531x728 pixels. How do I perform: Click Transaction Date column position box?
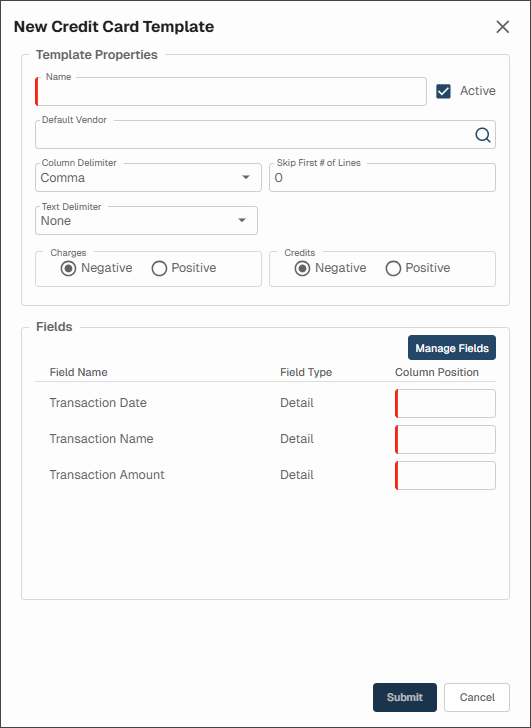point(445,403)
